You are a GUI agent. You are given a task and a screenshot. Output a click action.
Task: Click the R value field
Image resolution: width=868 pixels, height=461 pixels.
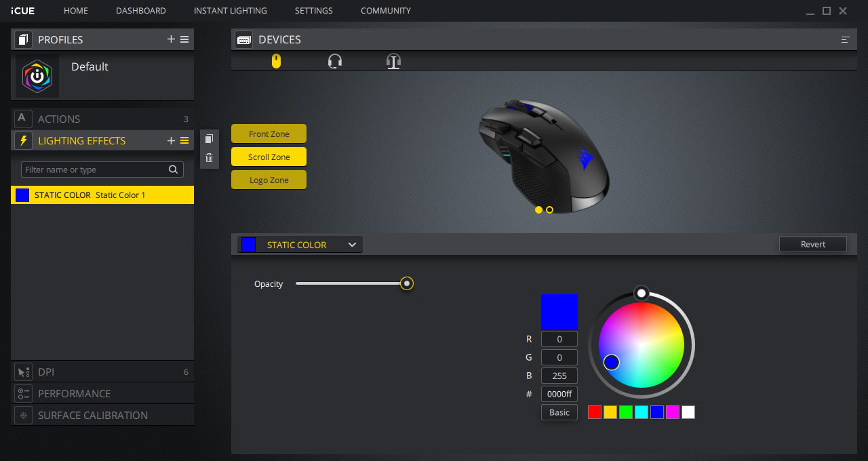pos(559,339)
